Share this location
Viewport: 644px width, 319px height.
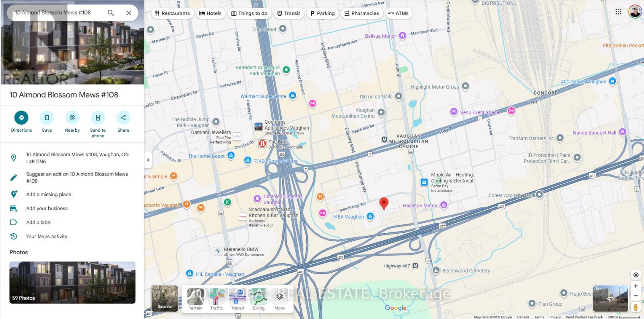coord(123,122)
